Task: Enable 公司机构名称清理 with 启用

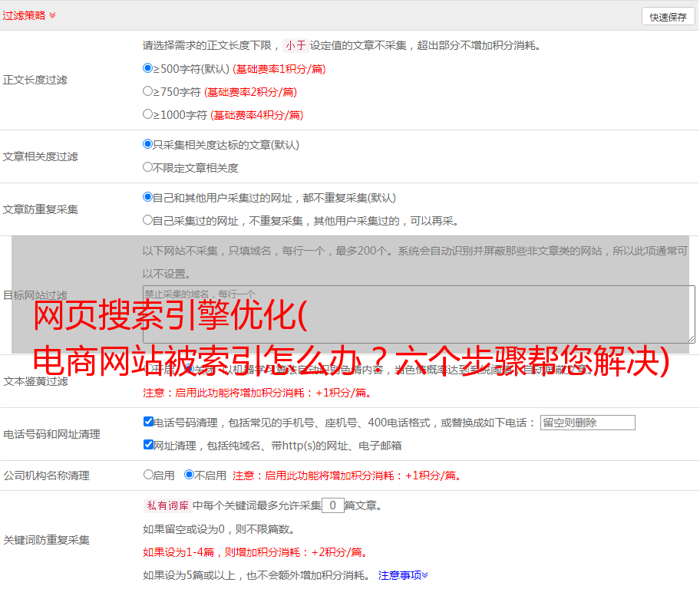Action: click(148, 475)
